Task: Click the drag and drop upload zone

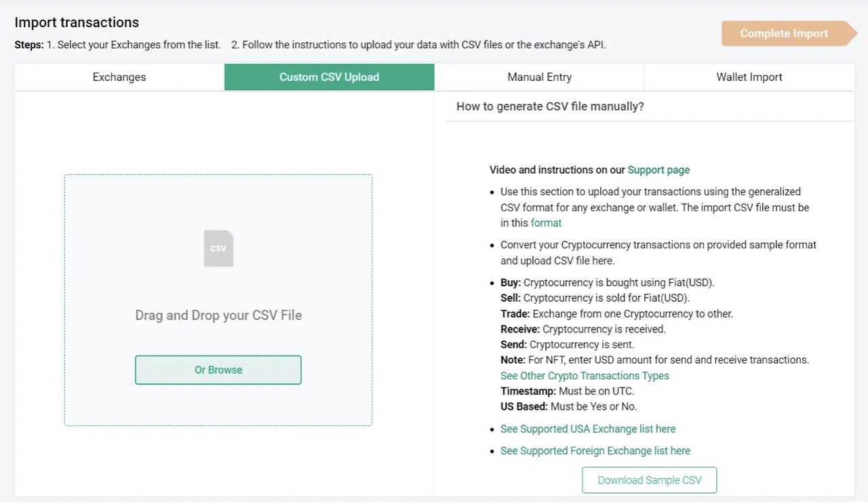Action: (218, 299)
